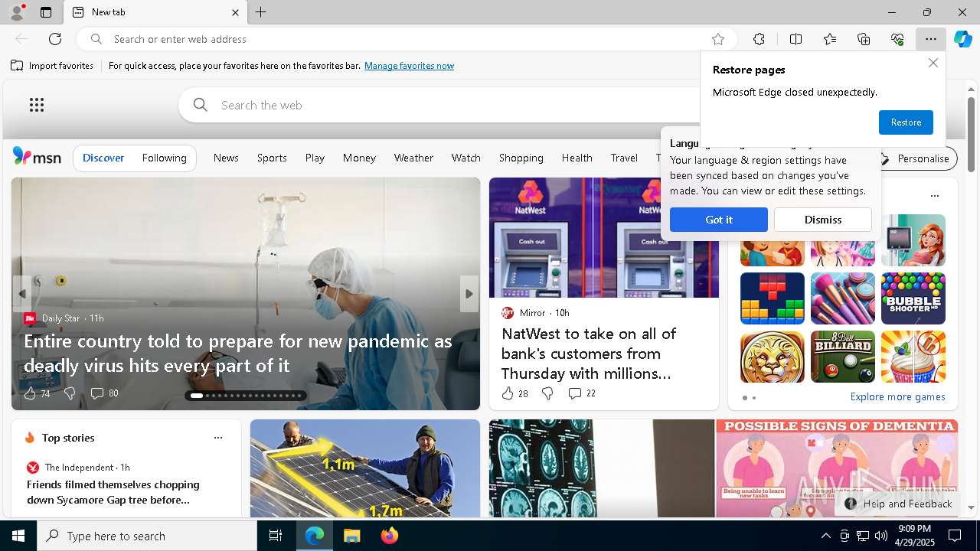Open File Explorer from taskbar
The width and height of the screenshot is (980, 551).
click(351, 536)
